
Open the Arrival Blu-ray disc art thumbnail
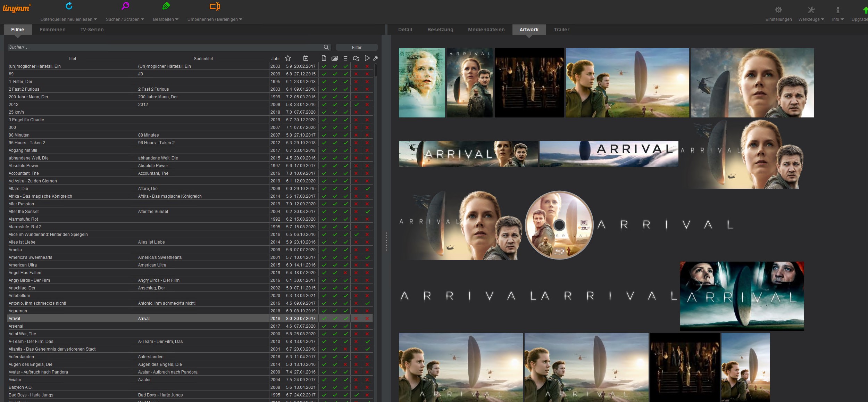point(559,225)
